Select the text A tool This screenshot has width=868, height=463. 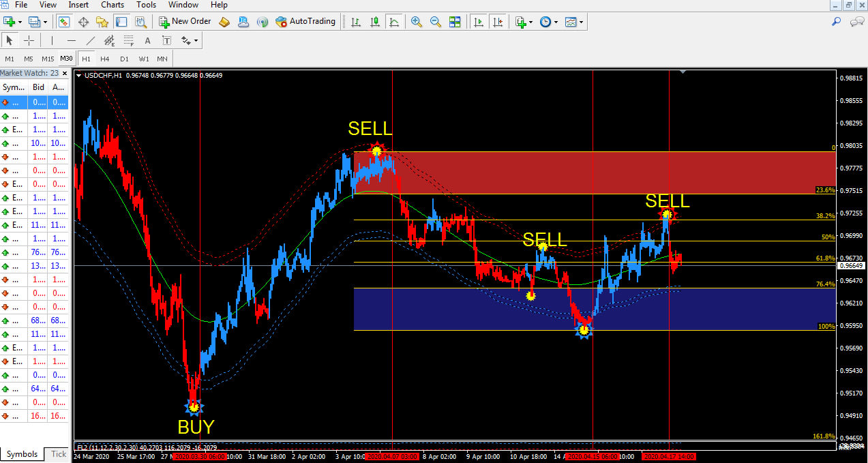pos(147,41)
